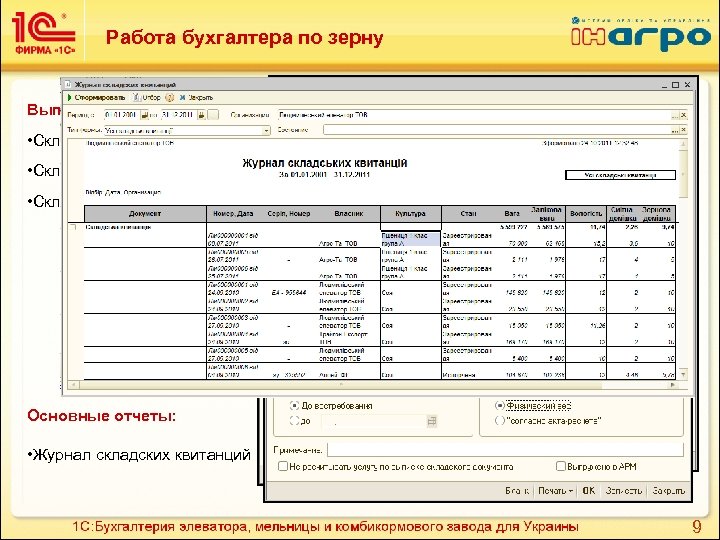Open the Отбор filter settings
This screenshot has width=720, height=540.
[146, 97]
